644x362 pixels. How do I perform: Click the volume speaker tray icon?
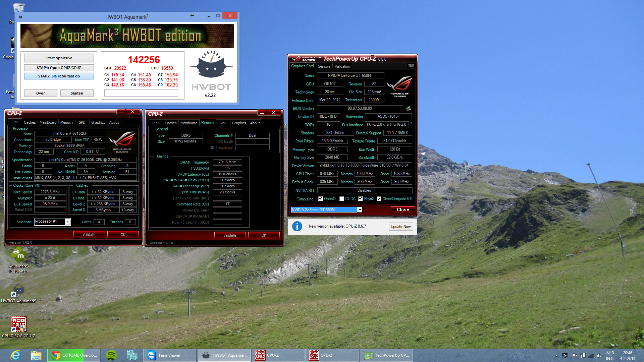point(599,356)
